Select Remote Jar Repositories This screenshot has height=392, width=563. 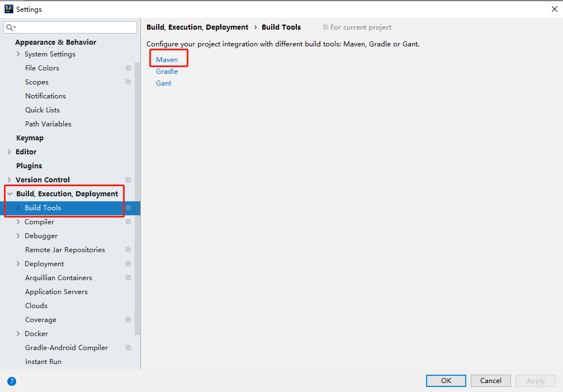point(65,250)
